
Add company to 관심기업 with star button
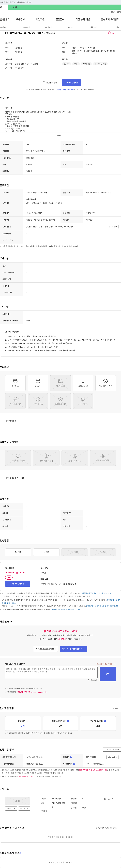11,808
